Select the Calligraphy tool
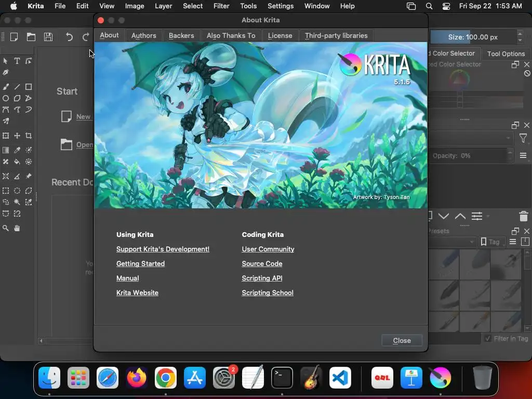The width and height of the screenshot is (532, 399). coord(6,72)
